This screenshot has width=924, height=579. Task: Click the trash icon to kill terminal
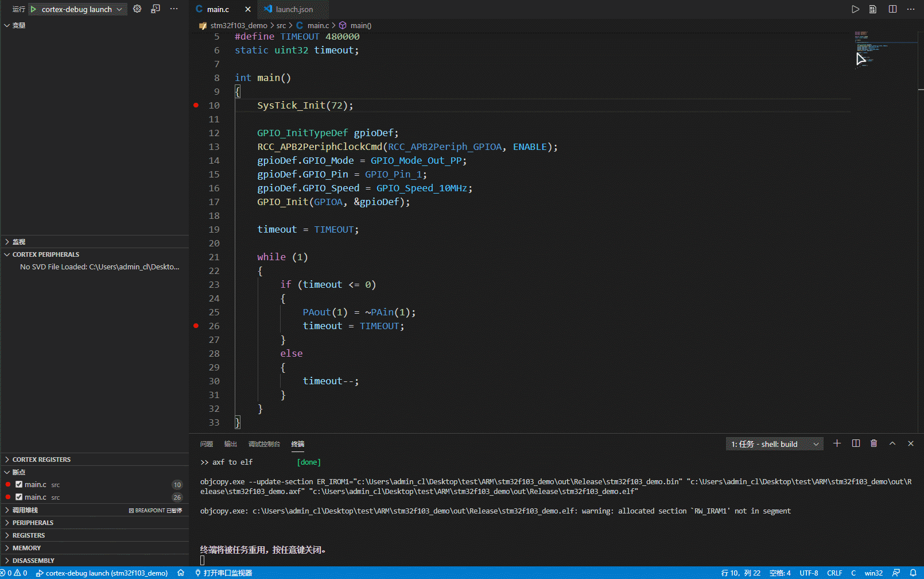coord(874,443)
